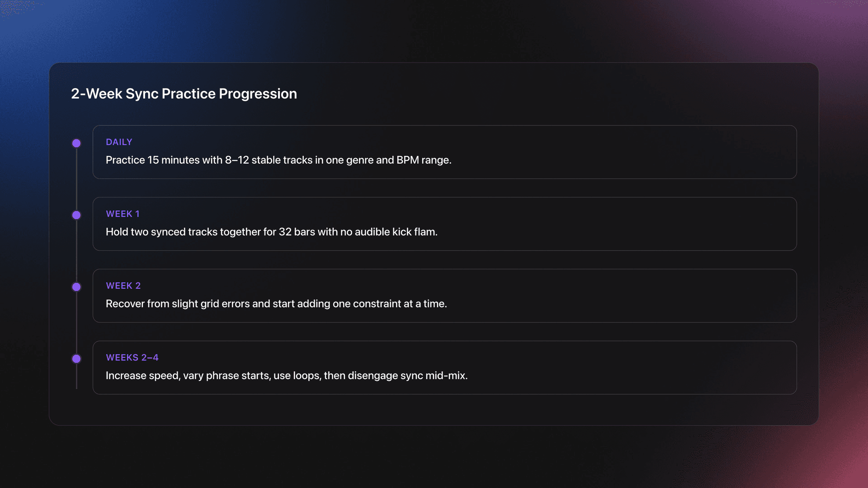Click the WEEKS 2–4 label

pos(132,357)
